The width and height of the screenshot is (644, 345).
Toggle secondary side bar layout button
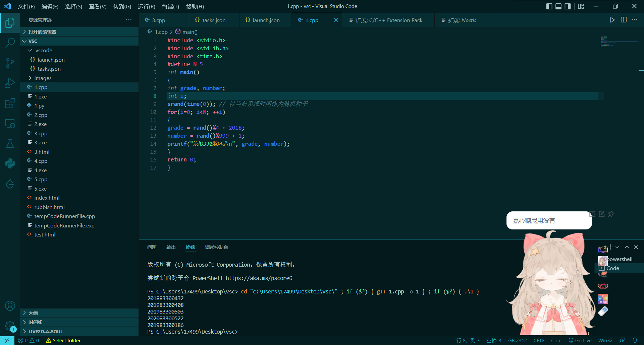[568, 6]
